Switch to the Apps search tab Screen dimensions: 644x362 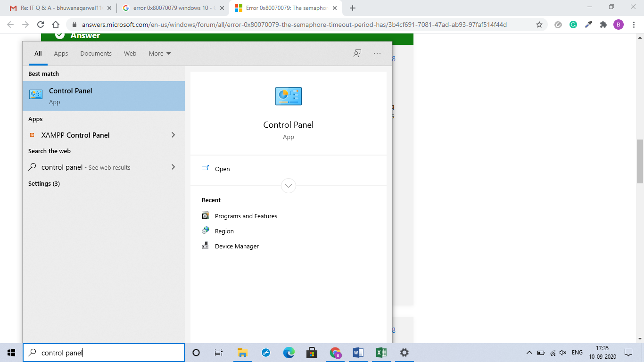tap(61, 53)
